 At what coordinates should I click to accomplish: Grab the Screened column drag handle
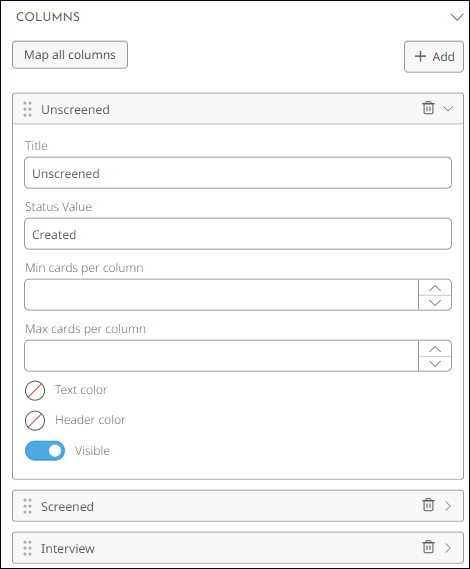(28, 506)
